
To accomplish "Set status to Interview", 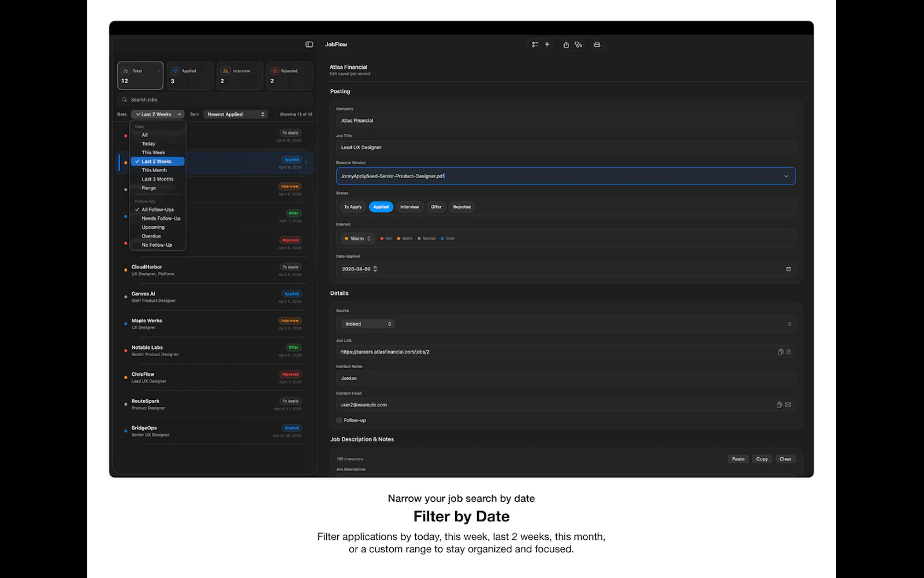I will pos(410,207).
